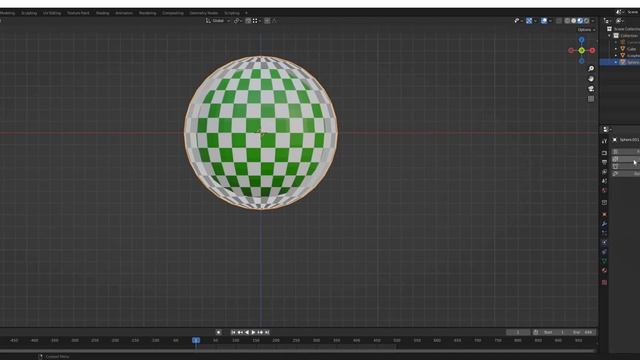The width and height of the screenshot is (640, 360).
Task: Switch viewport shading to Rendered
Action: [x=587, y=21]
